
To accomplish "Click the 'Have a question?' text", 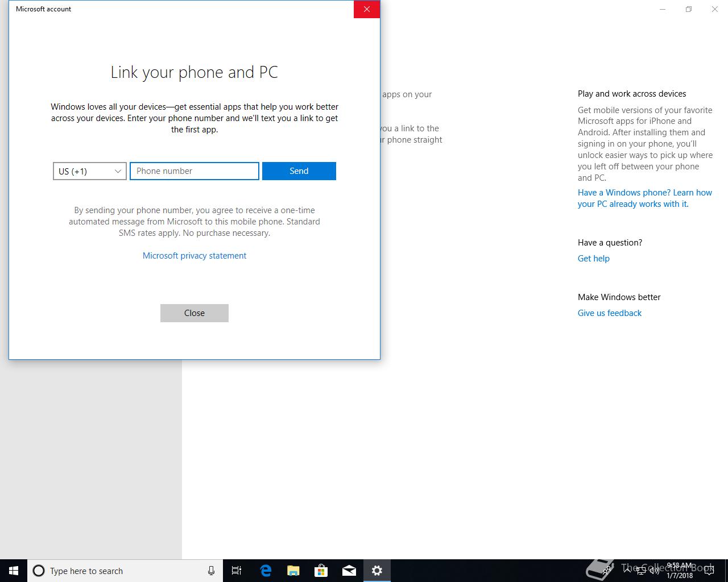I will [x=610, y=243].
